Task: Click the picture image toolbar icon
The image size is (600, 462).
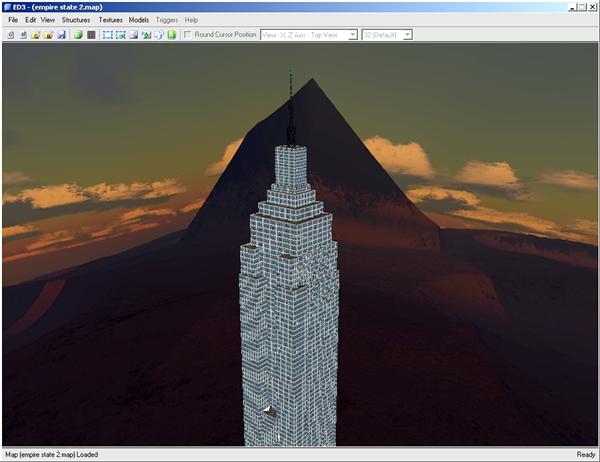Action: click(133, 35)
